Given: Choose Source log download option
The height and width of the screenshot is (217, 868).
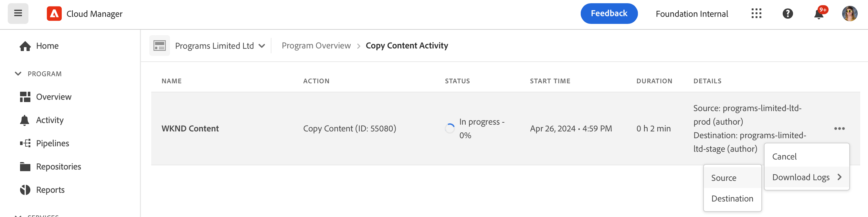Looking at the screenshot, I should 724,178.
